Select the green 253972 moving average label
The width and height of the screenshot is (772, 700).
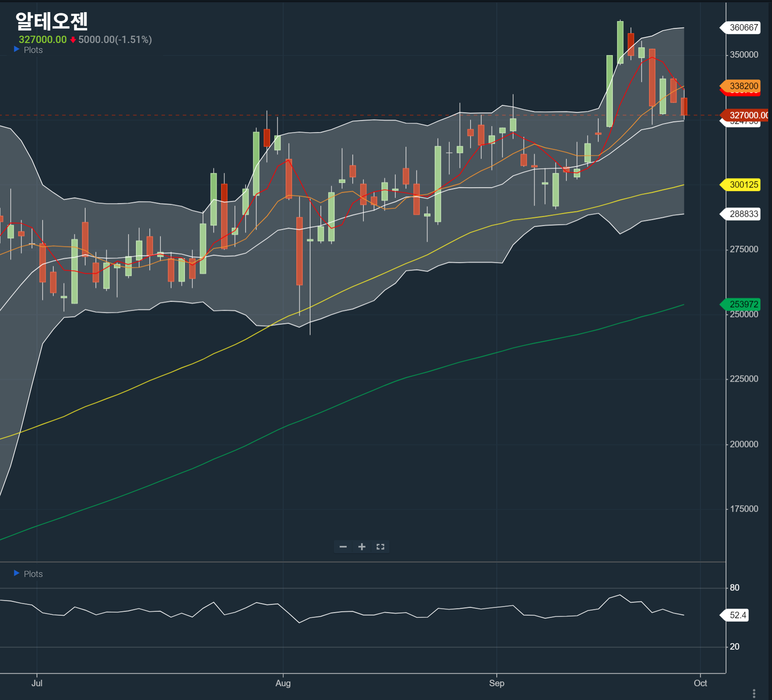coord(743,304)
